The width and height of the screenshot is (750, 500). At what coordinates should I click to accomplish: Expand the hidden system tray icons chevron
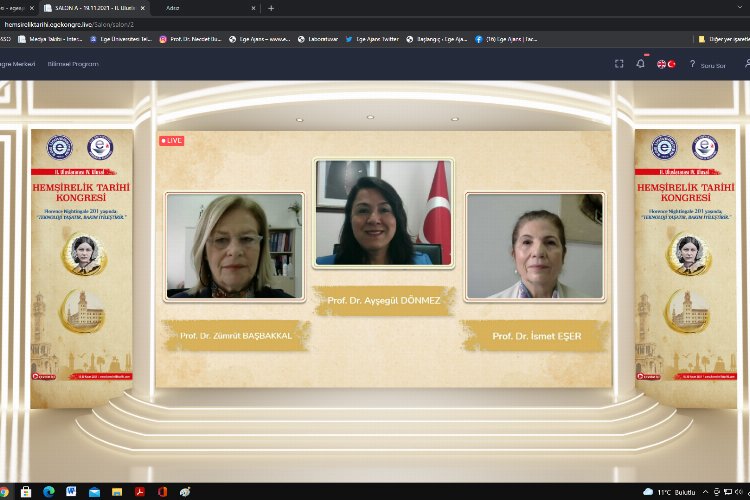(x=706, y=492)
